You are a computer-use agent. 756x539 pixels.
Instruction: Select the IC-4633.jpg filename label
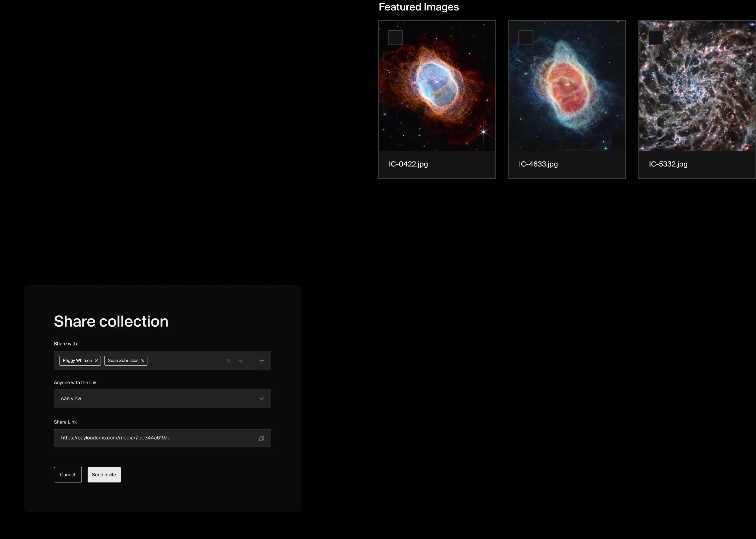538,164
